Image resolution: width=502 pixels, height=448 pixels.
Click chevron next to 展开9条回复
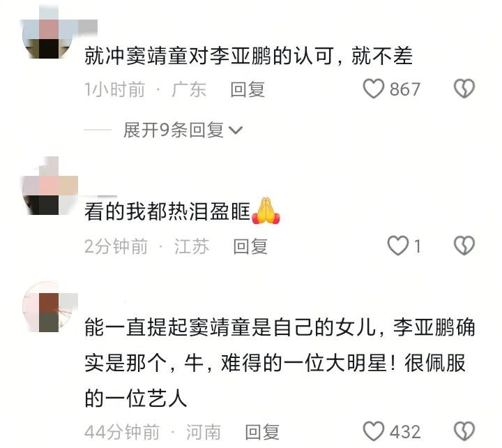pyautogui.click(x=236, y=130)
